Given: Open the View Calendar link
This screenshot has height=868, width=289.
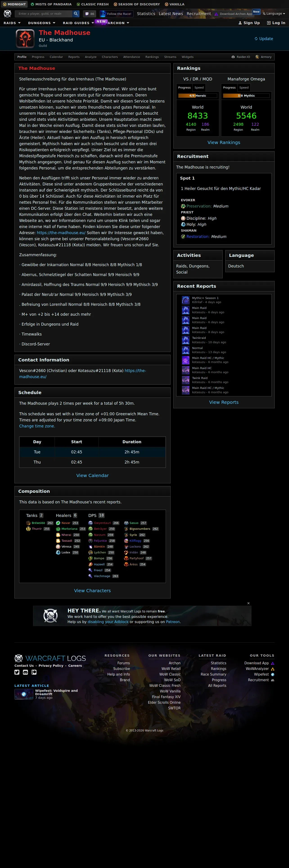Looking at the screenshot, I should (x=93, y=475).
